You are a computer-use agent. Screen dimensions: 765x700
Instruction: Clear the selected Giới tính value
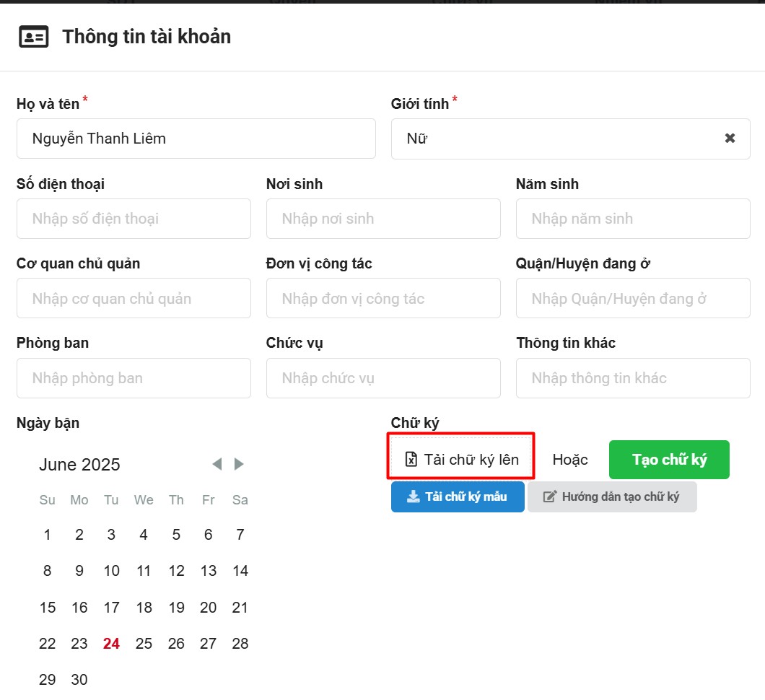click(x=730, y=139)
